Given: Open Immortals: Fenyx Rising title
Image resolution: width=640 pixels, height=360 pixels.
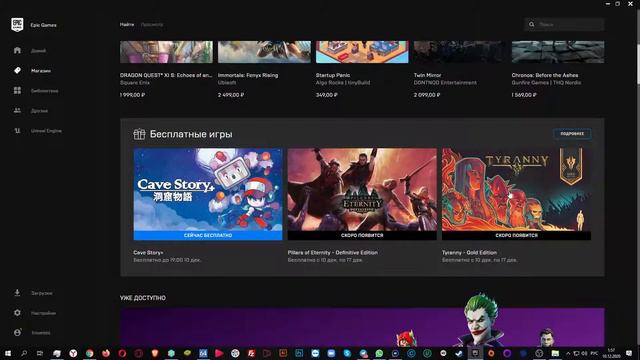Looking at the screenshot, I should click(x=248, y=75).
